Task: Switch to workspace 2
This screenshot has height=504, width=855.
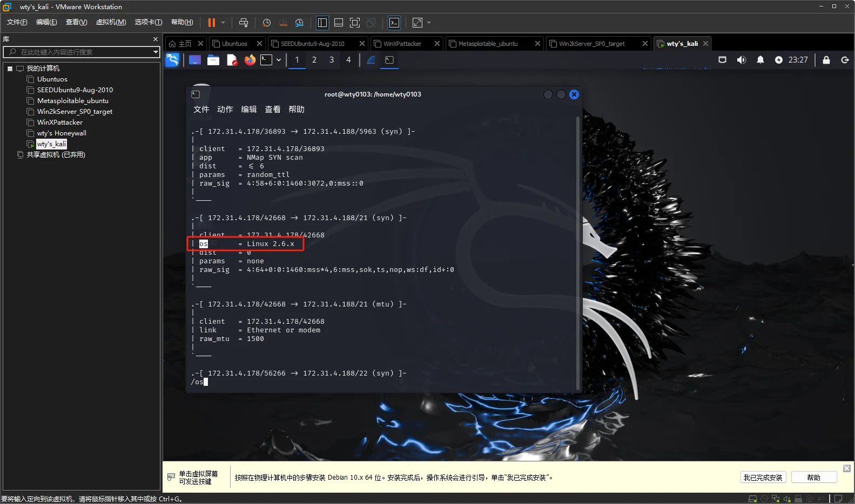Action: pyautogui.click(x=314, y=60)
